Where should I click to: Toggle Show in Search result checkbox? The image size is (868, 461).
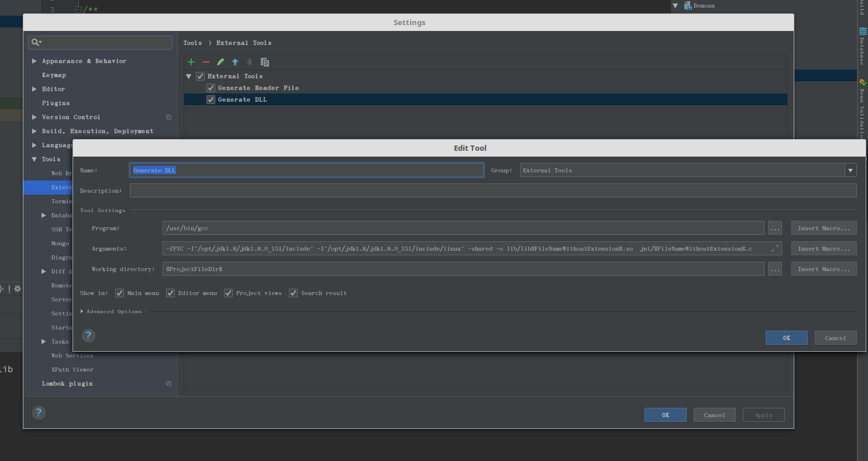pyautogui.click(x=293, y=293)
